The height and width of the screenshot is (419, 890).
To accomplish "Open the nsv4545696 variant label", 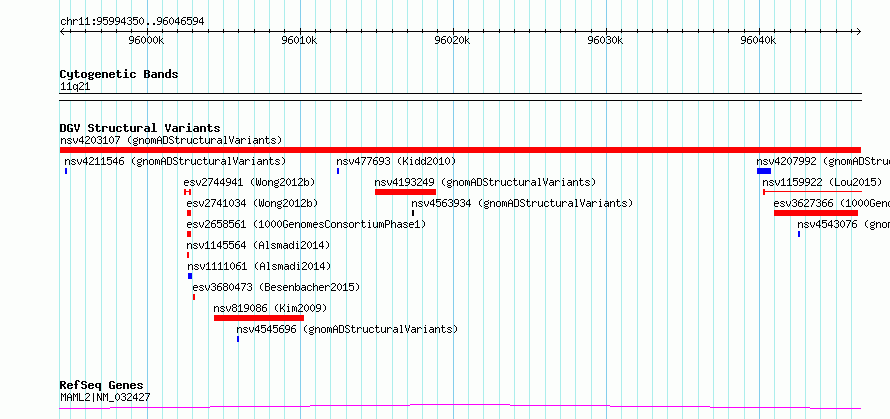I will tap(347, 329).
